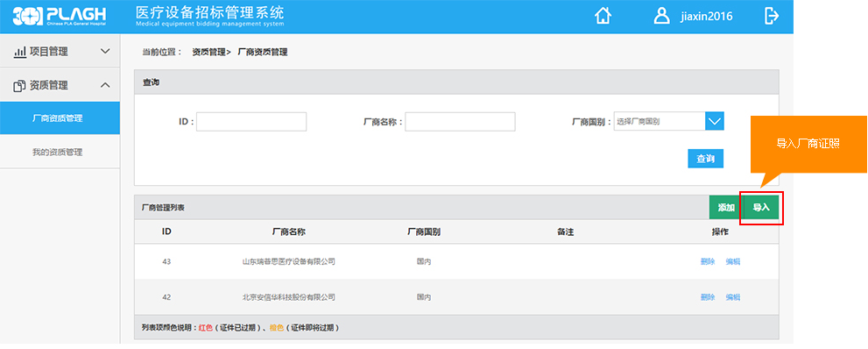Image resolution: width=868 pixels, height=349 pixels.
Task: Click the green 添加 button
Action: [x=726, y=207]
